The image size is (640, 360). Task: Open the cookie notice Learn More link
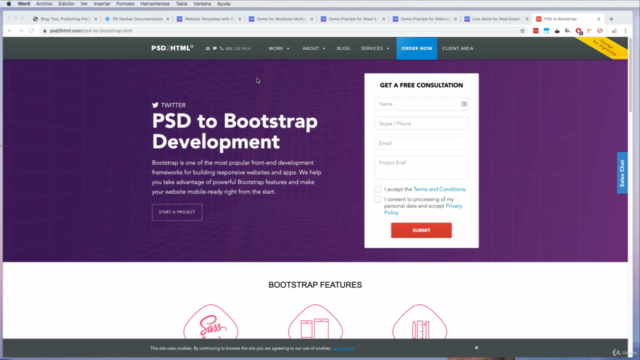click(x=343, y=349)
